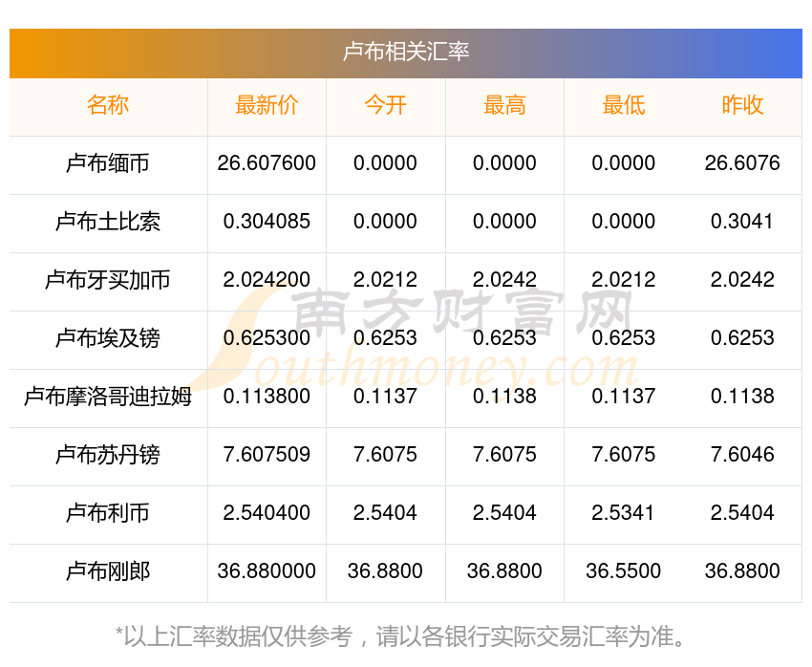The width and height of the screenshot is (812, 667).
Task: Click 今开 value 7.6075
Action: (x=385, y=455)
